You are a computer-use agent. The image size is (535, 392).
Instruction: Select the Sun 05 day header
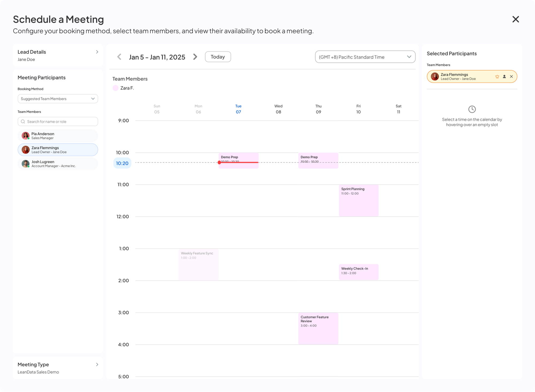point(157,109)
